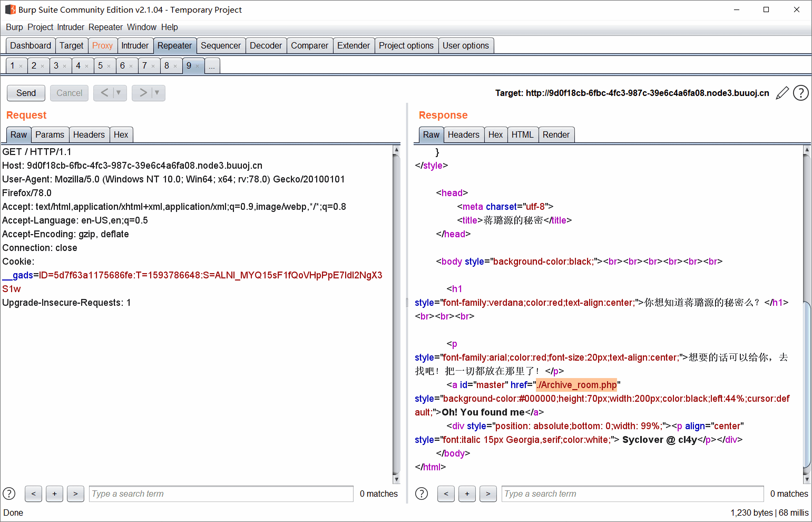Show response HTML view
This screenshot has width=812, height=522.
point(523,135)
